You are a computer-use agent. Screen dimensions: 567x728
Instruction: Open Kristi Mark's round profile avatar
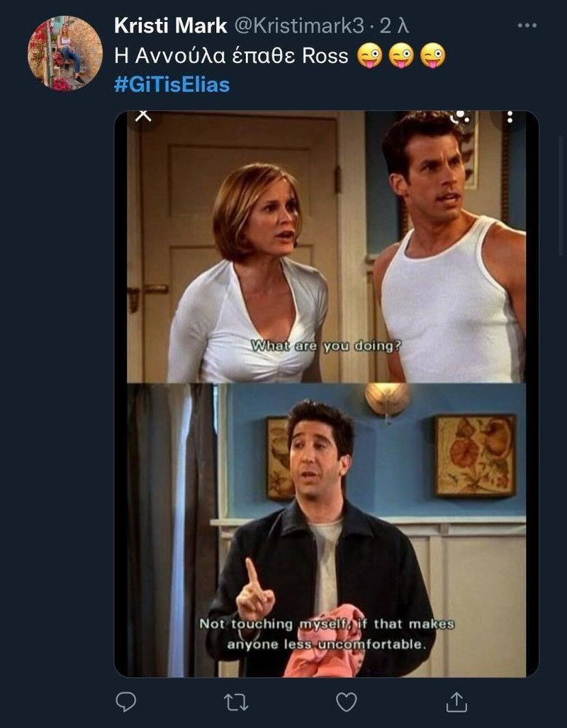(64, 53)
